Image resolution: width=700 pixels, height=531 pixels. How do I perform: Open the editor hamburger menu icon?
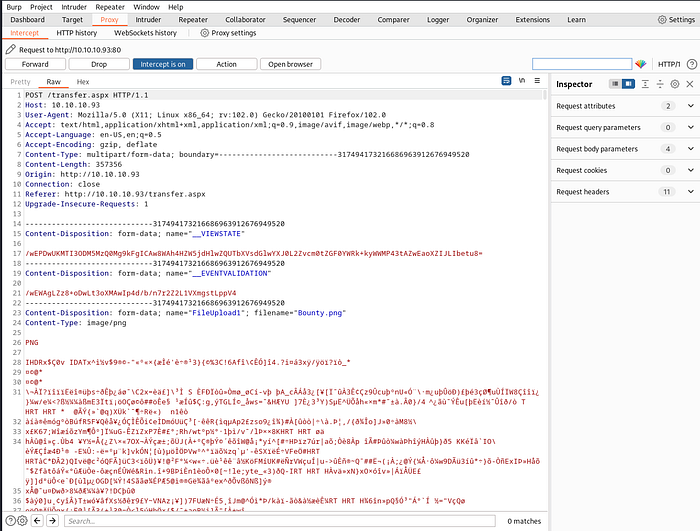(537, 81)
